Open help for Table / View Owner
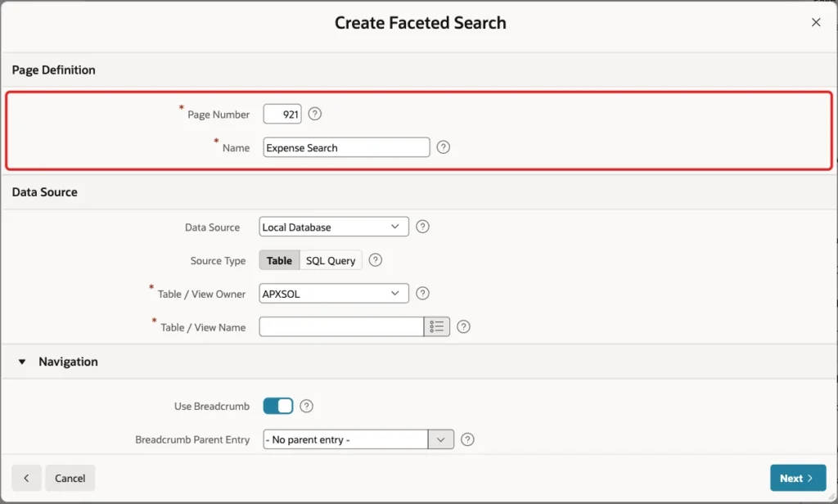The height and width of the screenshot is (504, 838). [x=422, y=294]
